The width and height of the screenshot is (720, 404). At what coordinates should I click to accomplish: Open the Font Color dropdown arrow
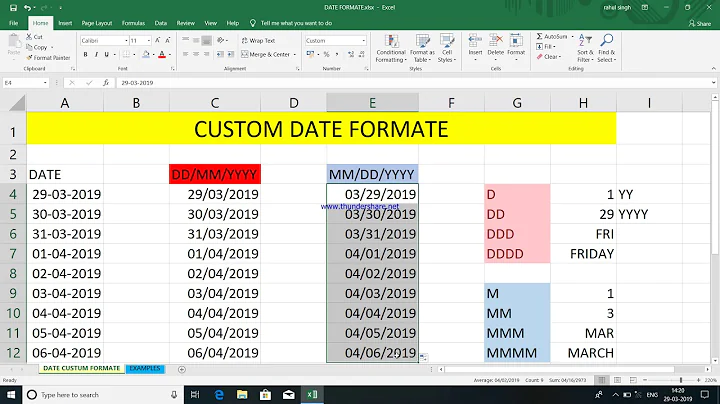(x=169, y=55)
